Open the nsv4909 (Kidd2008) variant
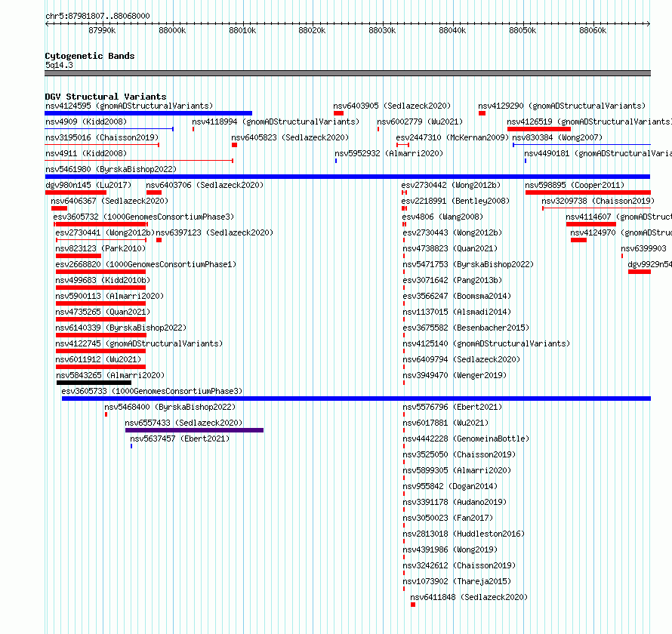 [86, 122]
